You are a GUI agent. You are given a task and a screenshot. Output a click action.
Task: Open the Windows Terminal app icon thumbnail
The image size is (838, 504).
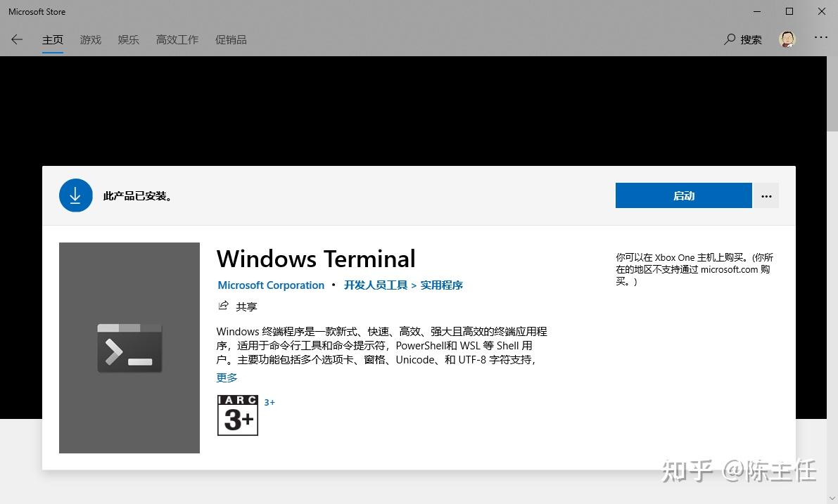click(x=129, y=347)
